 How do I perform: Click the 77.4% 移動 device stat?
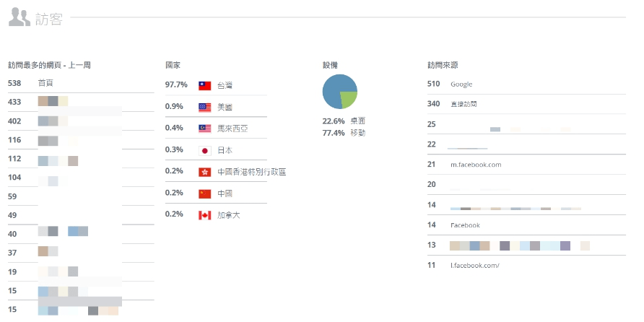pyautogui.click(x=344, y=133)
